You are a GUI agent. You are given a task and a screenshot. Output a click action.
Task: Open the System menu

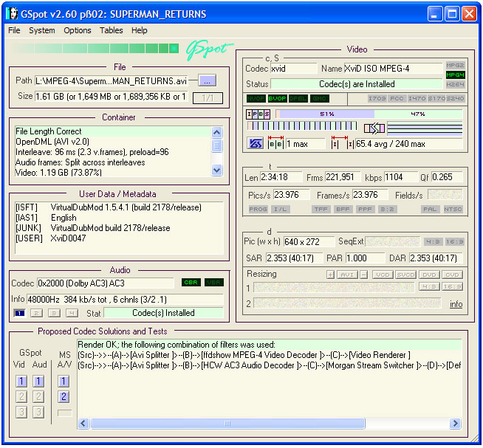click(x=42, y=30)
